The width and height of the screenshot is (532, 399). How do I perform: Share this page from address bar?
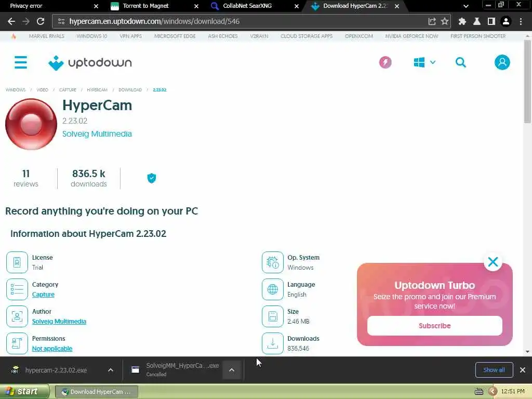432,21
